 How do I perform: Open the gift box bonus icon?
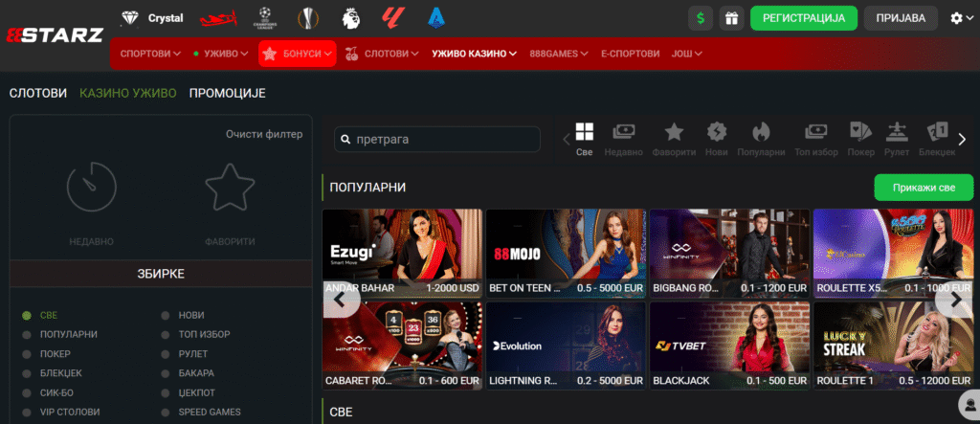(731, 18)
